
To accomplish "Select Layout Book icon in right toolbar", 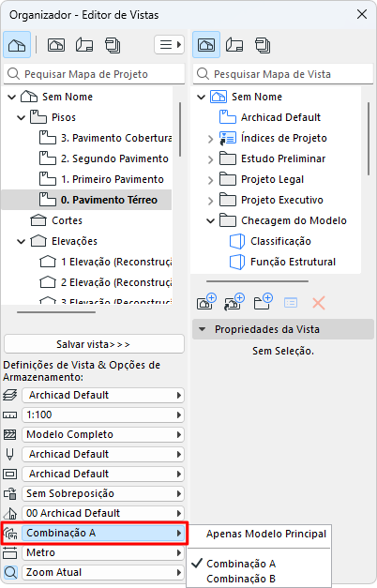I will click(x=234, y=45).
